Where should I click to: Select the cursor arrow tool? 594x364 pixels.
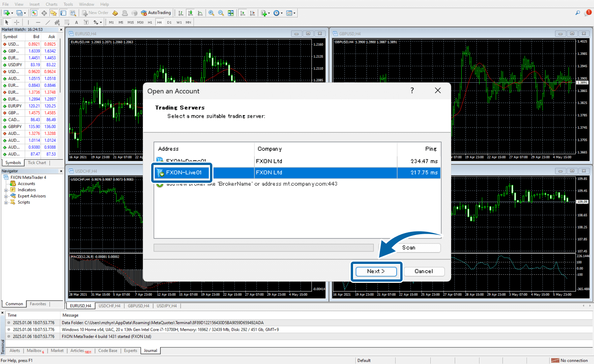point(7,22)
